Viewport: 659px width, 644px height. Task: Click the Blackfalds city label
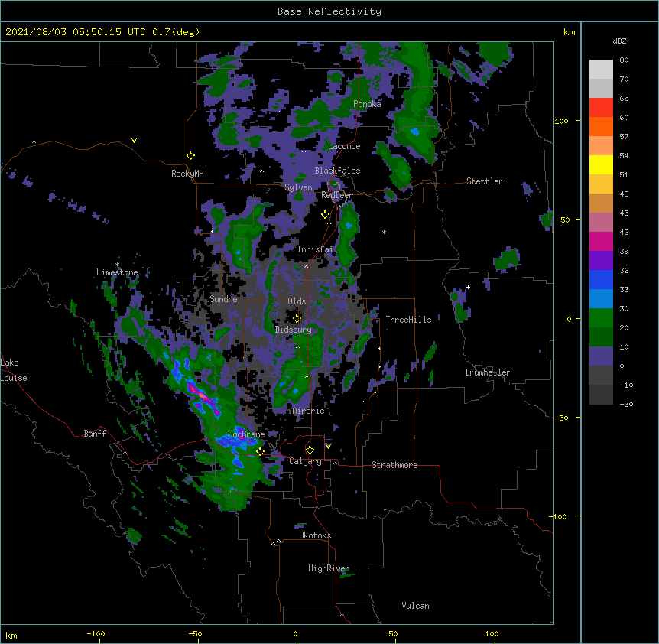pos(337,171)
